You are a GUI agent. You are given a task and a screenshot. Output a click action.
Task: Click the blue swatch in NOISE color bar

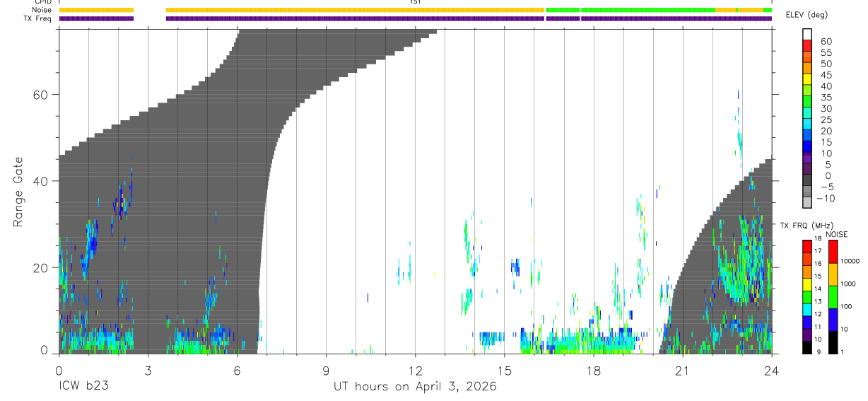click(x=833, y=318)
